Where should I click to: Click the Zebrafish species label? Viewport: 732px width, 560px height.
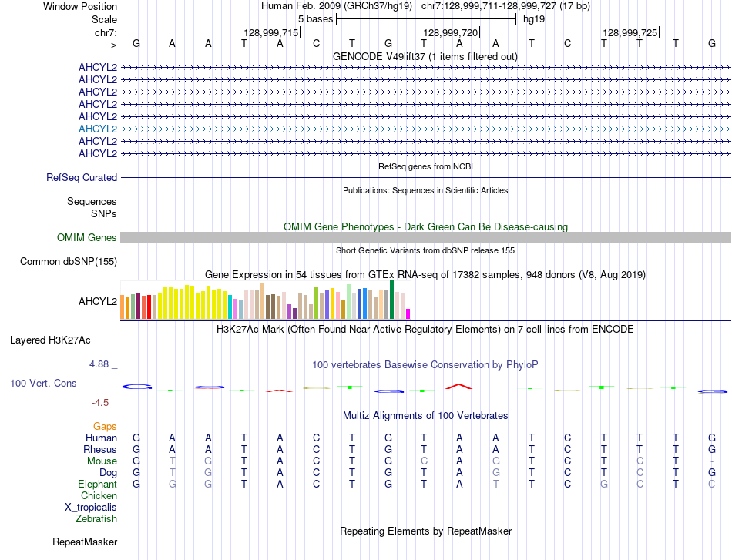coord(96,518)
